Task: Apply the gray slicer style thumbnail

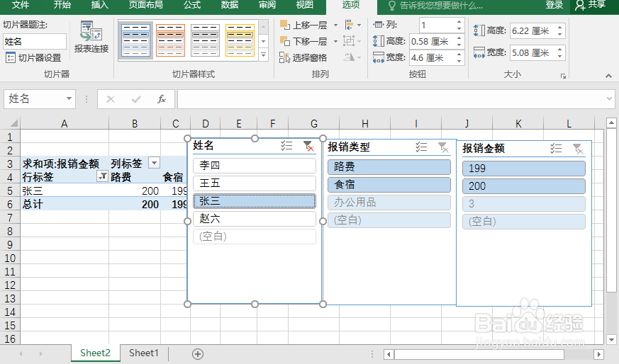Action: coord(205,40)
